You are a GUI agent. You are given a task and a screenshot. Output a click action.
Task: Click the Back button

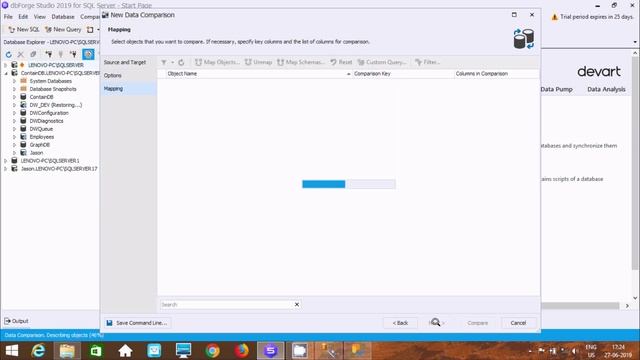(400, 323)
